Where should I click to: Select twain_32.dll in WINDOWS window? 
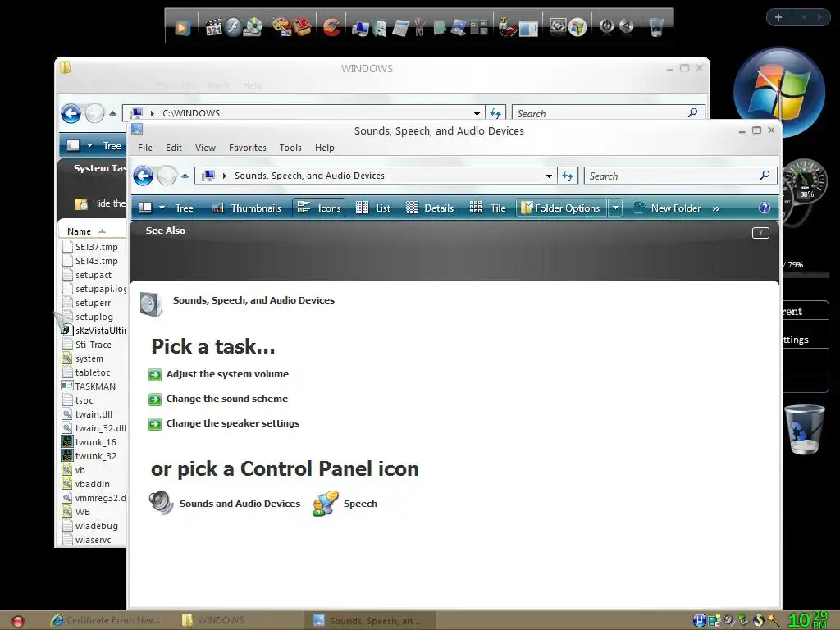(94, 428)
